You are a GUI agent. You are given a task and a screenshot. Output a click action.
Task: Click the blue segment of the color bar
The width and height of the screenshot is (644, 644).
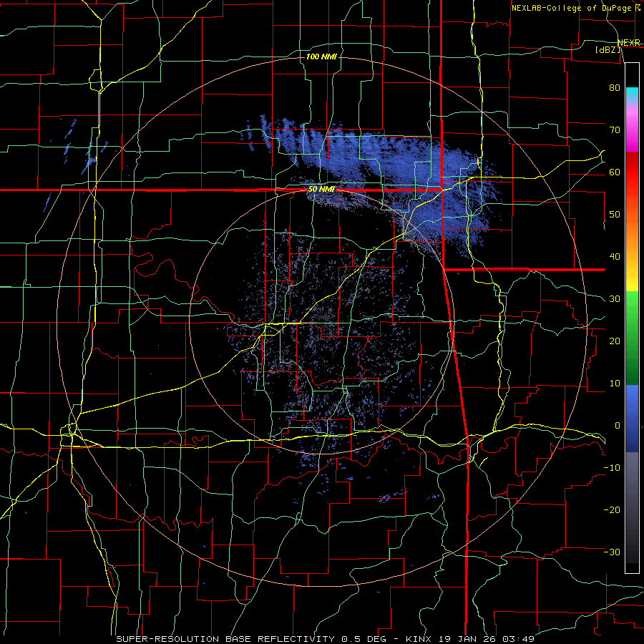(x=632, y=419)
